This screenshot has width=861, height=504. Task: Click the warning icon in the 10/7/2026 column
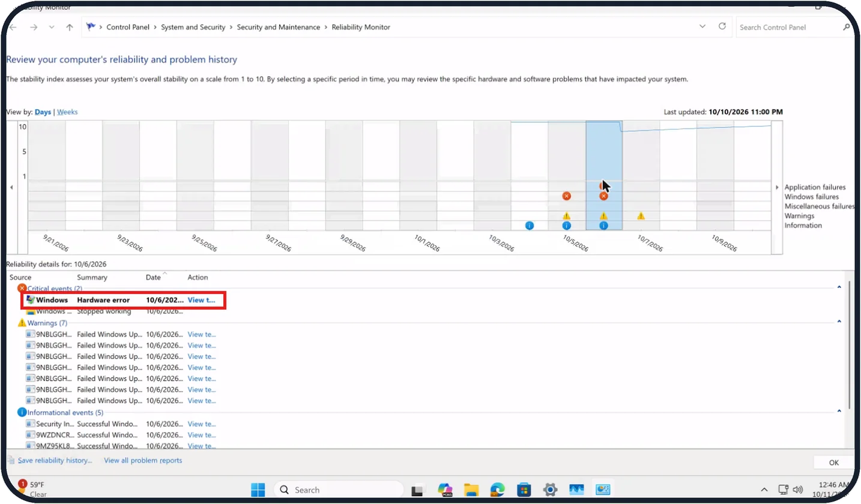point(641,216)
